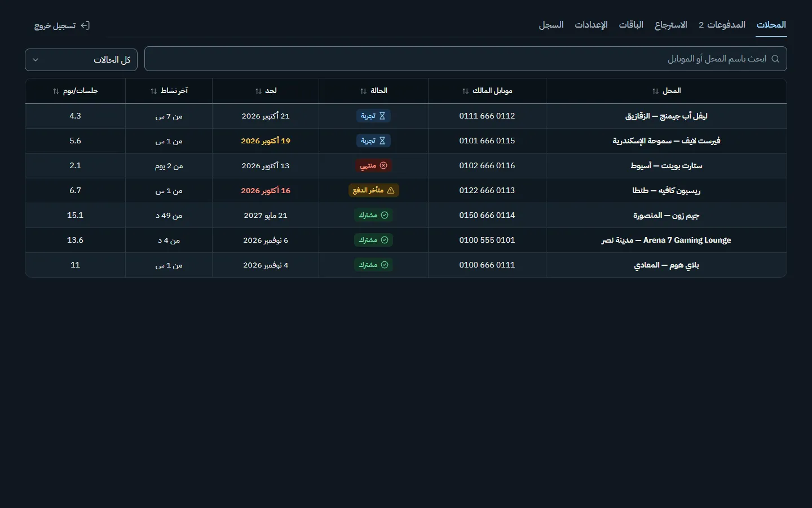Click the منتهي badge for ستارت بوينت
The image size is (812, 508).
coord(373,165)
